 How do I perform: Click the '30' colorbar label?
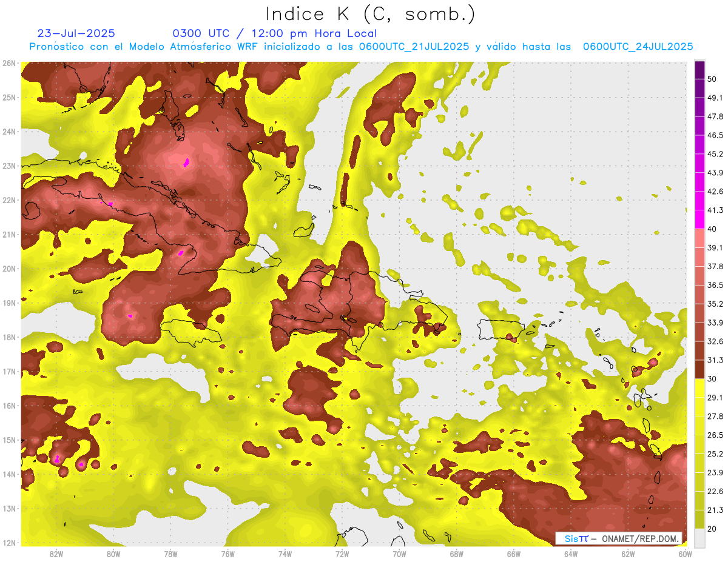[x=713, y=379]
